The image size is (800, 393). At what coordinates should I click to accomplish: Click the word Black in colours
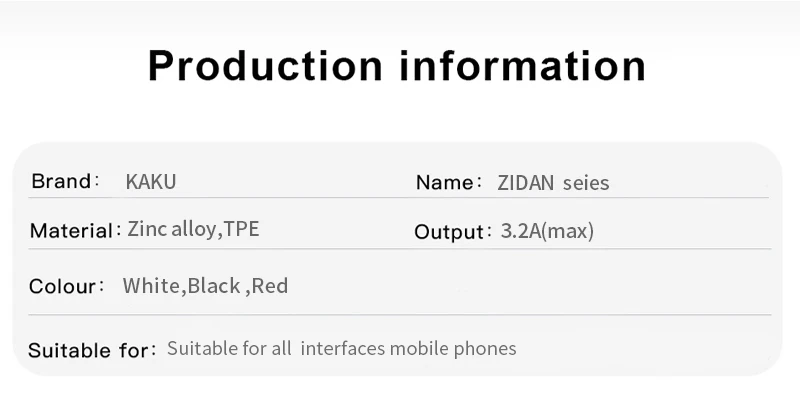point(214,285)
